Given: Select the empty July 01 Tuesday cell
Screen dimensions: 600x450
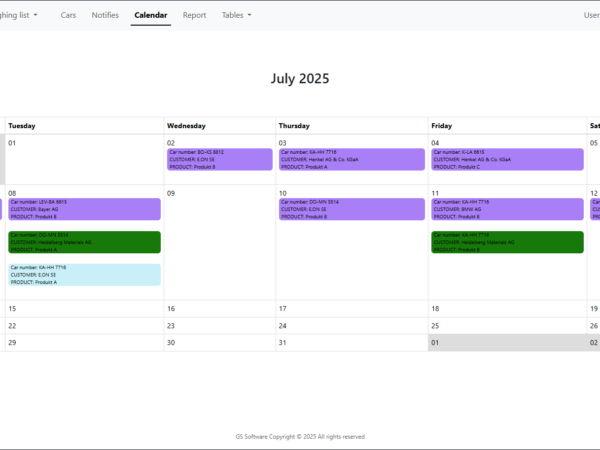Looking at the screenshot, I should pos(85,160).
